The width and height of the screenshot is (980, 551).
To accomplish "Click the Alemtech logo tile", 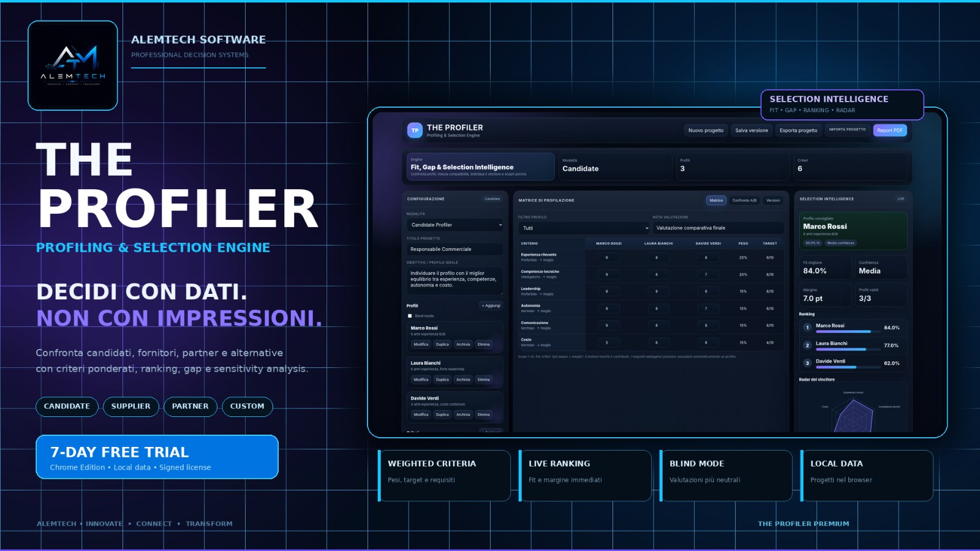I will pyautogui.click(x=73, y=66).
